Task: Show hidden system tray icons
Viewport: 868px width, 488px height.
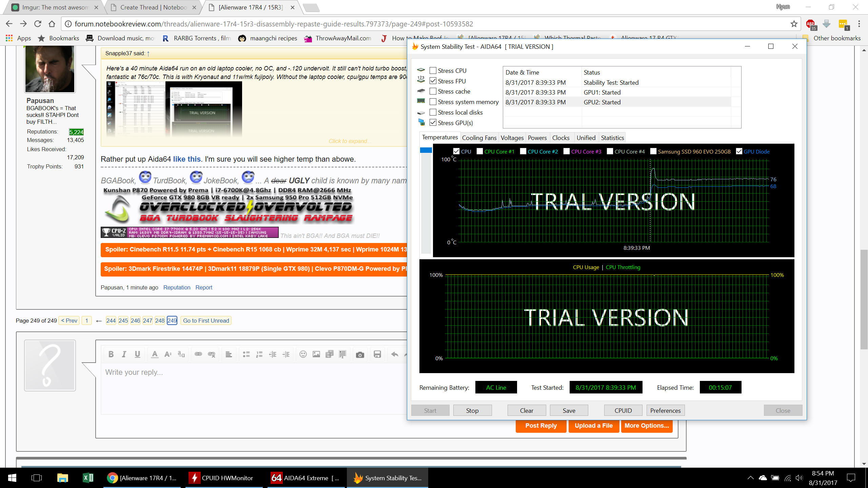Action: click(750, 478)
